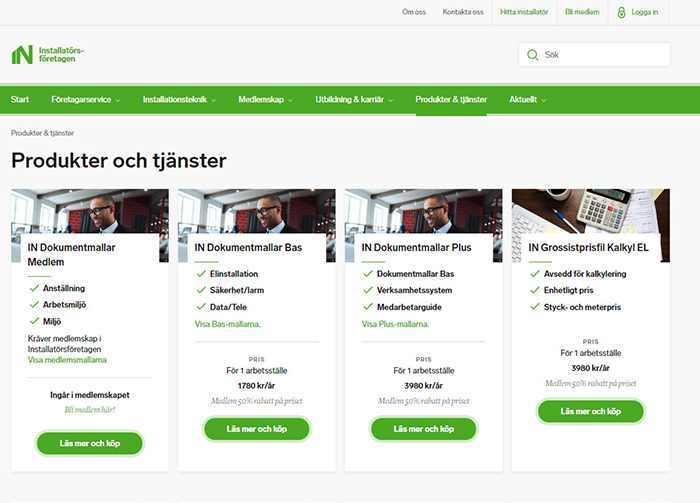700x503 pixels.
Task: Click the search magnifier icon
Action: 532,54
